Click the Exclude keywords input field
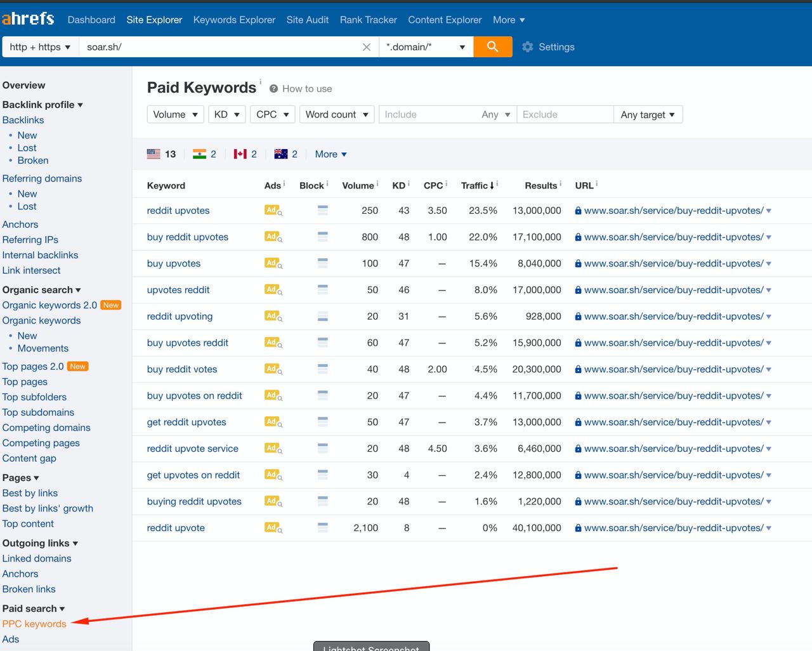This screenshot has height=651, width=812. point(565,114)
